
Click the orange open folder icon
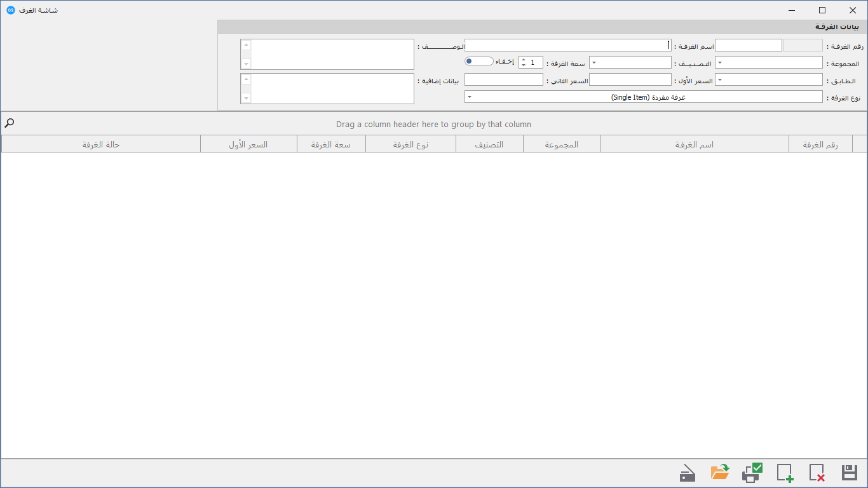click(x=720, y=472)
